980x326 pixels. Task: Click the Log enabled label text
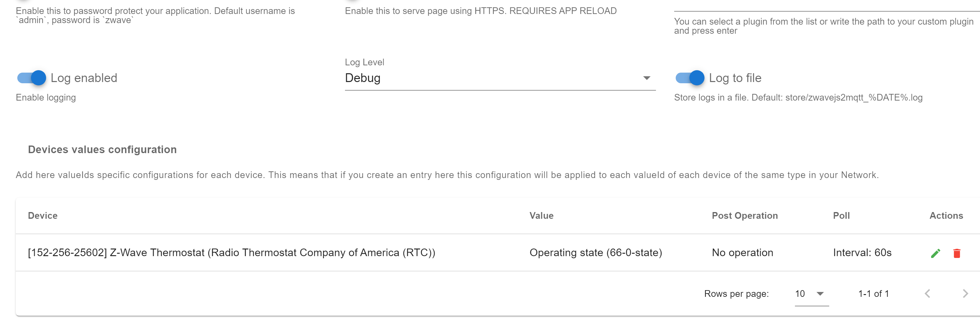point(84,78)
